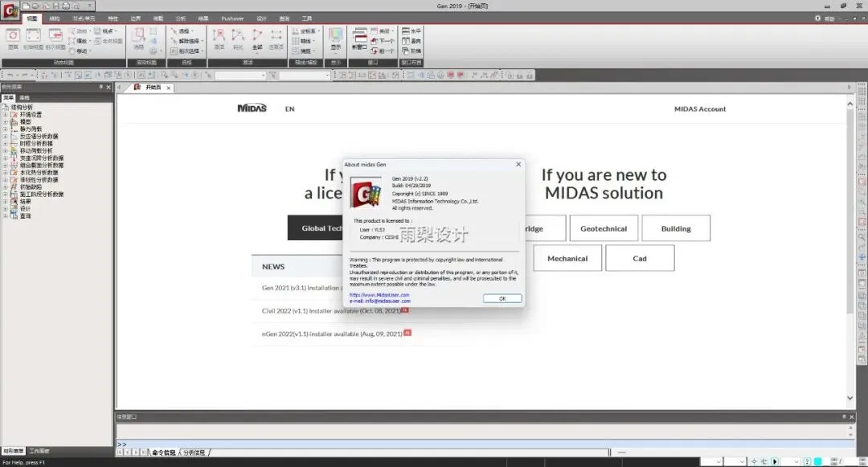Click Save icon in quick access toolbar
The image size is (868, 467).
pyautogui.click(x=55, y=6)
